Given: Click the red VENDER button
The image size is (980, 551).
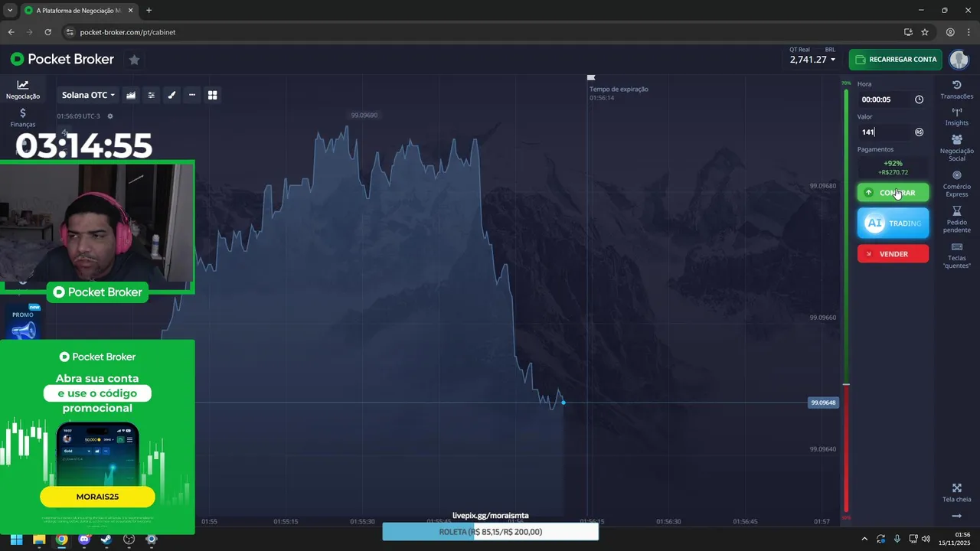Looking at the screenshot, I should tap(893, 254).
